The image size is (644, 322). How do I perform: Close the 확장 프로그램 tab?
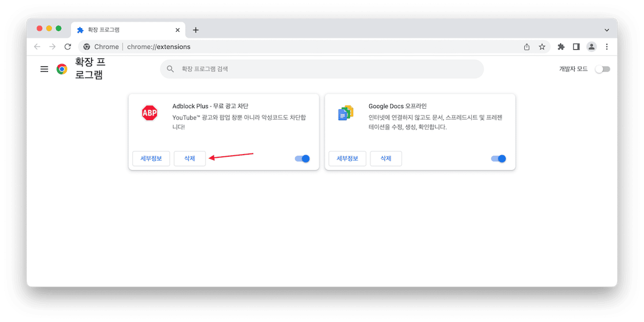(x=177, y=30)
